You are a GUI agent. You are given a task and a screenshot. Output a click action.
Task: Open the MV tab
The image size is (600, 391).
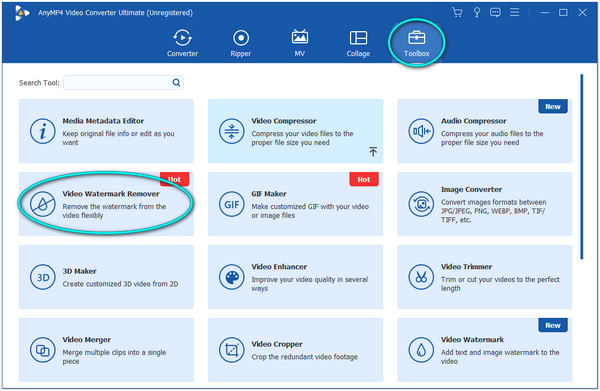(x=300, y=43)
